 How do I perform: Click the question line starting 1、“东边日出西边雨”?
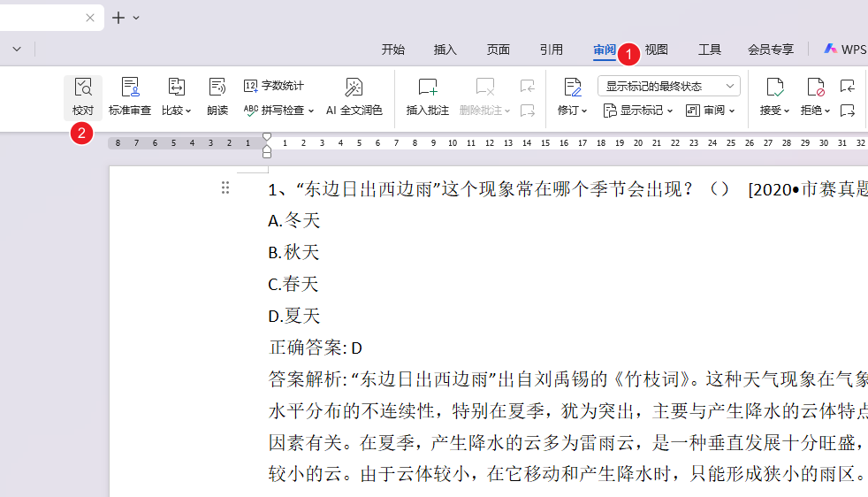pyautogui.click(x=568, y=189)
